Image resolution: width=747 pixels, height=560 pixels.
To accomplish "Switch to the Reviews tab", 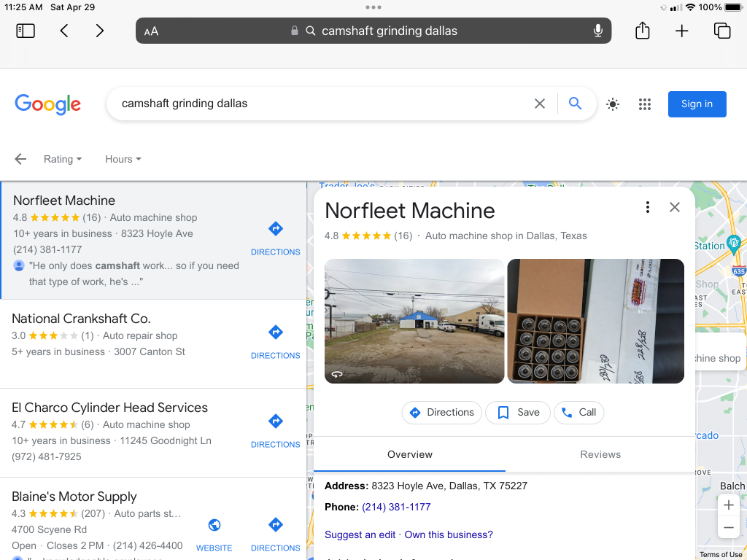I will point(600,454).
